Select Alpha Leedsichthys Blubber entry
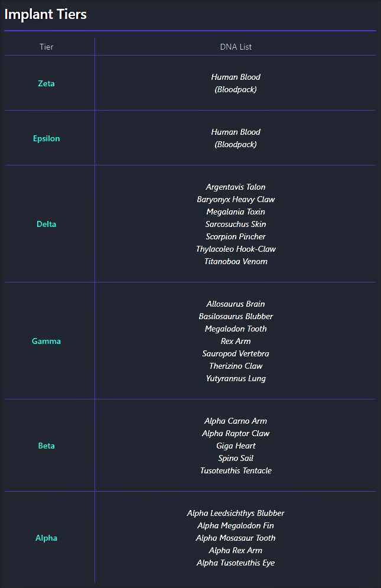Screen dimensions: 381x588 coord(236,513)
